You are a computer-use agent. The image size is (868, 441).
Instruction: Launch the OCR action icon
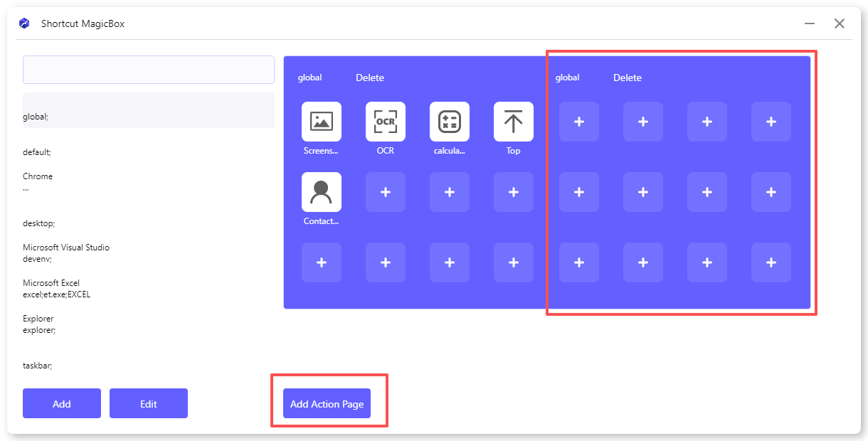386,122
